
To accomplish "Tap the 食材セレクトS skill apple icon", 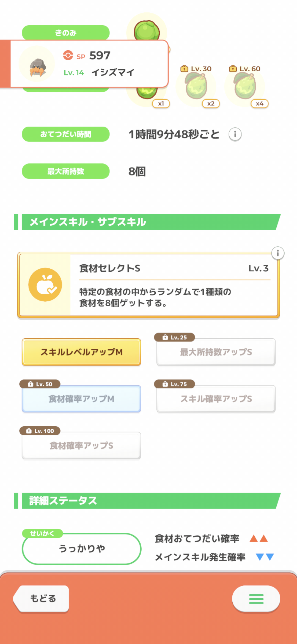I will click(x=45, y=285).
